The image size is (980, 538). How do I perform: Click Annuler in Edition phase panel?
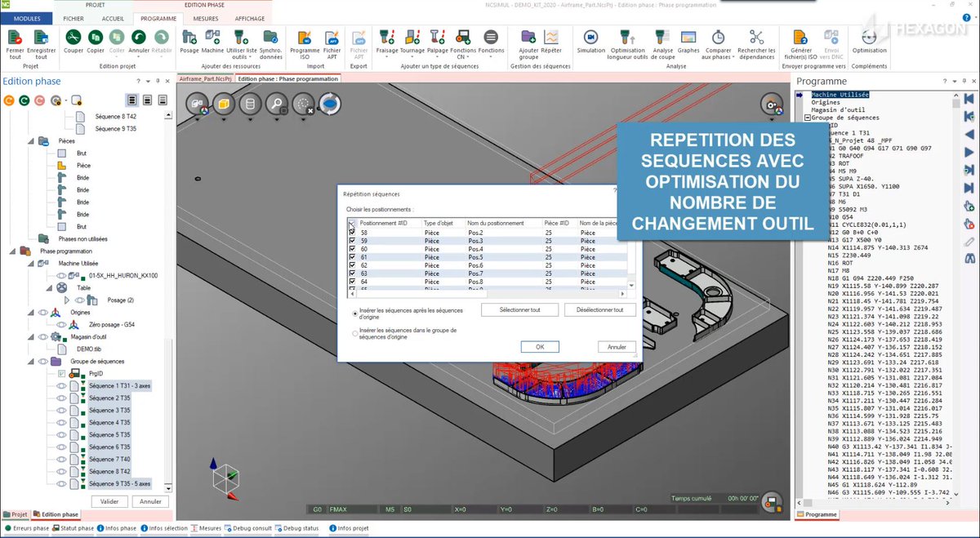(x=150, y=501)
